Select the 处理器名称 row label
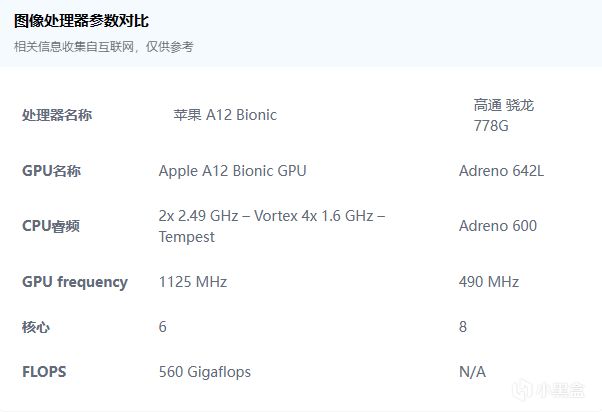 tap(57, 115)
